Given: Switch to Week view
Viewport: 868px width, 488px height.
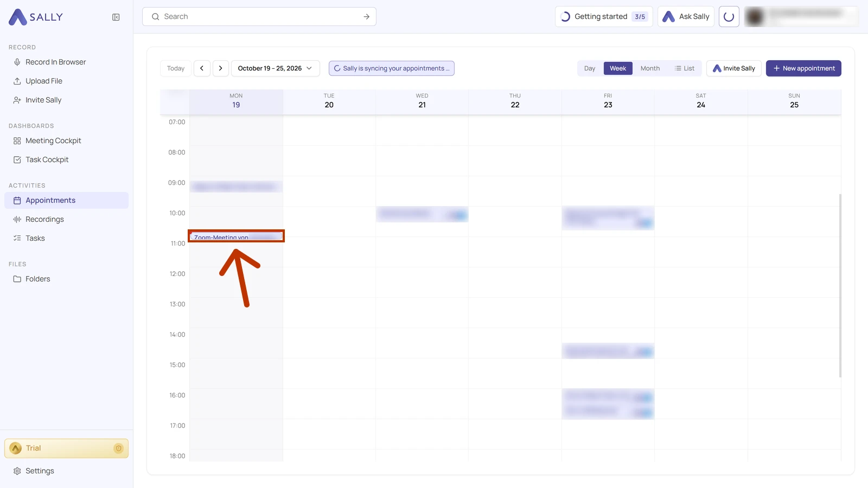Looking at the screenshot, I should pyautogui.click(x=618, y=68).
